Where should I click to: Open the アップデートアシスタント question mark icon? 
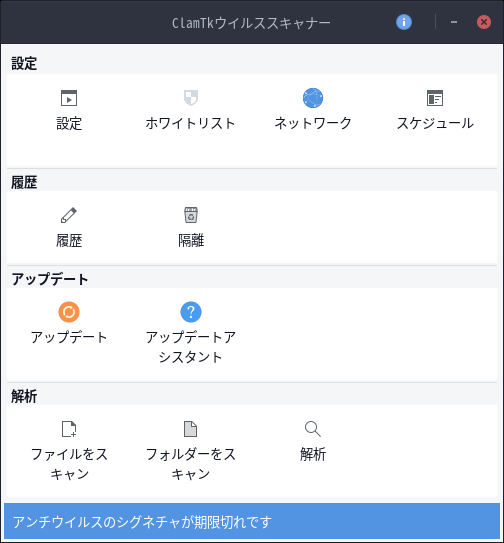pyautogui.click(x=191, y=312)
